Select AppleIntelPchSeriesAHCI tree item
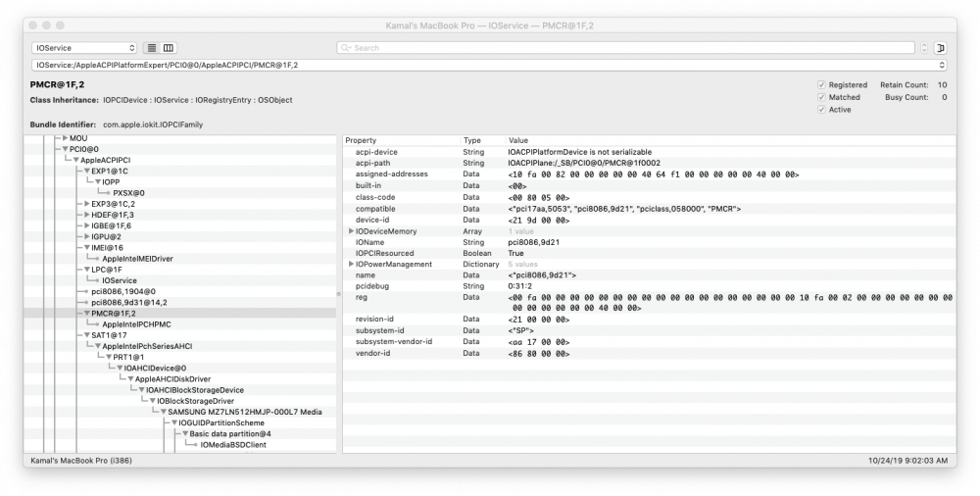 tap(147, 346)
